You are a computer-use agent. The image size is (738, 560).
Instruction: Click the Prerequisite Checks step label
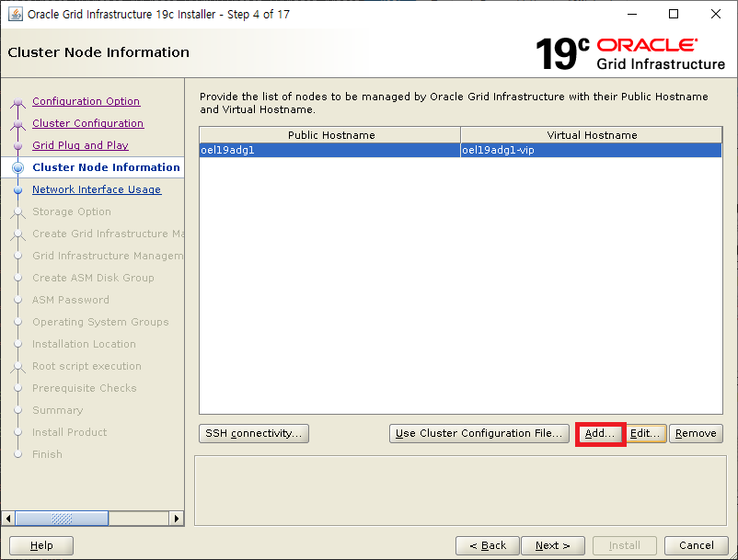85,388
